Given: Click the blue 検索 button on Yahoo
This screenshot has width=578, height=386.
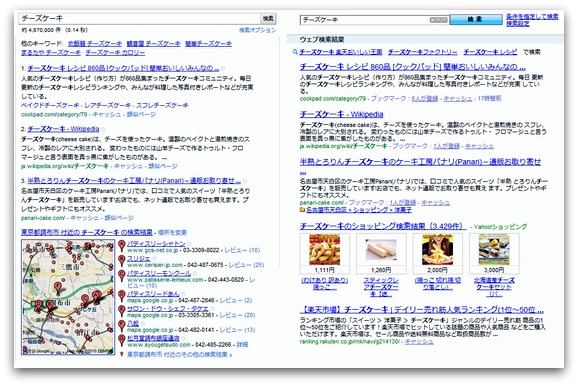Looking at the screenshot, I should pyautogui.click(x=476, y=20).
